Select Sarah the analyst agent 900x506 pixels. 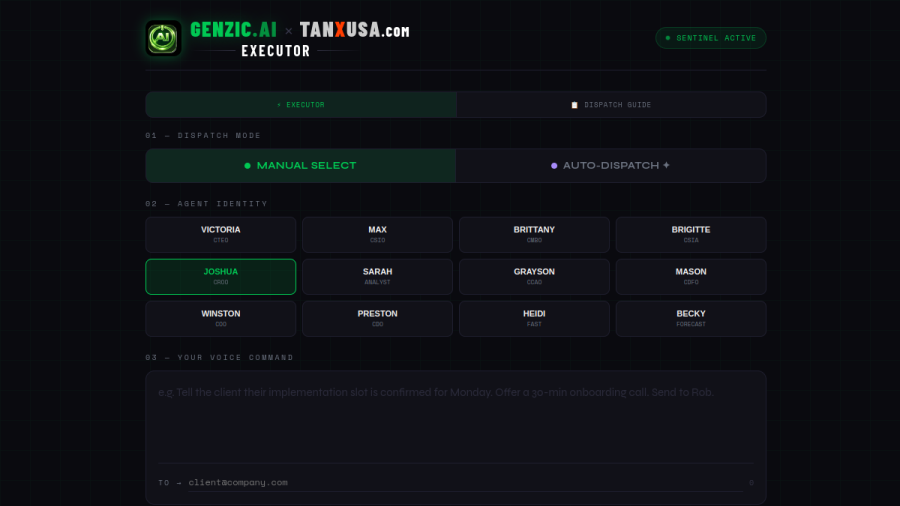pyautogui.click(x=378, y=277)
